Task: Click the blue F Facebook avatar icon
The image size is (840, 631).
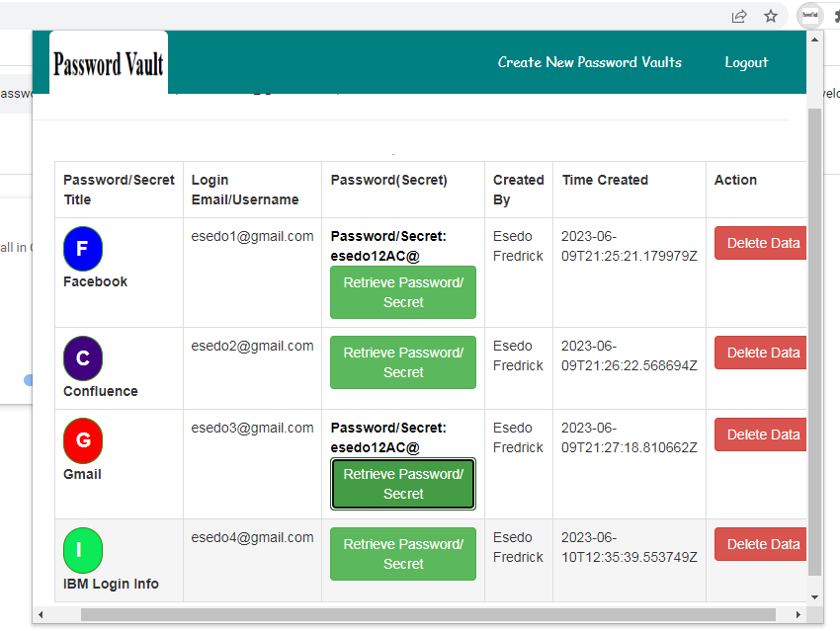Action: point(83,249)
